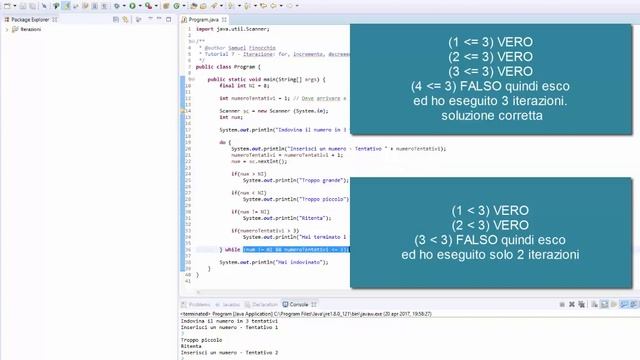
Task: Click the Previous Annotation icon
Action: [247, 6]
